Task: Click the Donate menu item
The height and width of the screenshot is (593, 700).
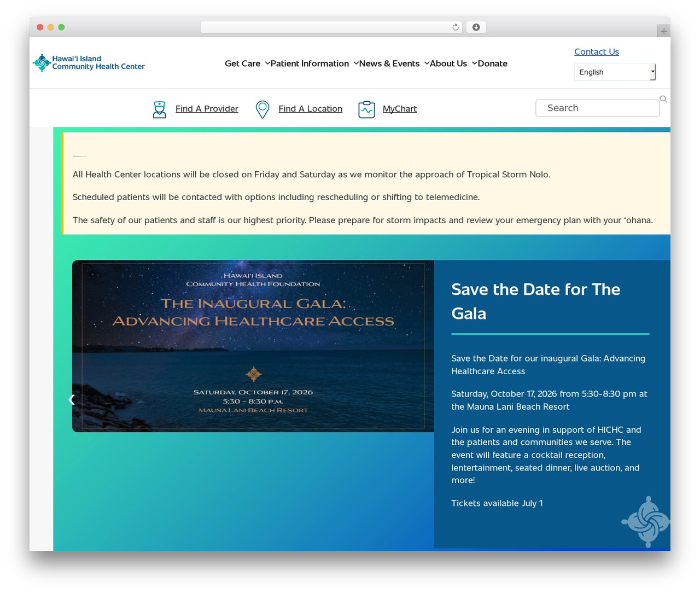Action: coord(493,63)
